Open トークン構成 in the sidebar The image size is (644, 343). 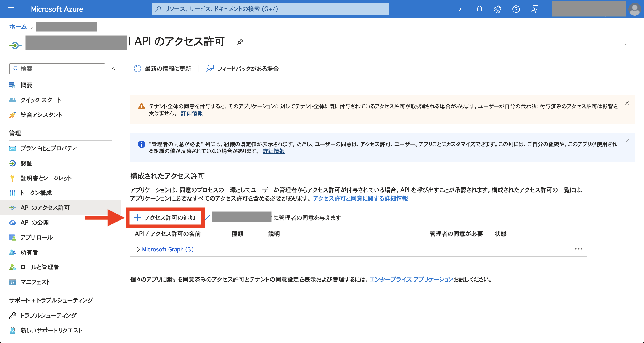tap(36, 193)
